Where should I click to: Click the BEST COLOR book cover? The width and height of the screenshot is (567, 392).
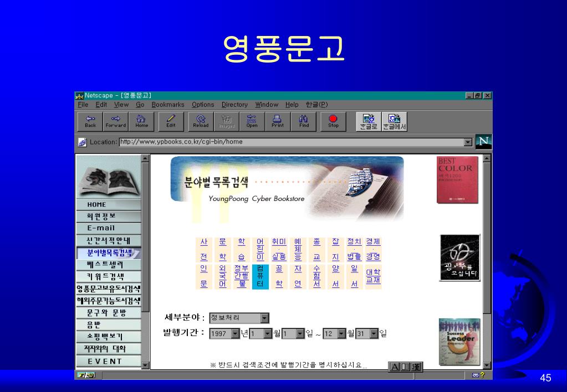(457, 179)
